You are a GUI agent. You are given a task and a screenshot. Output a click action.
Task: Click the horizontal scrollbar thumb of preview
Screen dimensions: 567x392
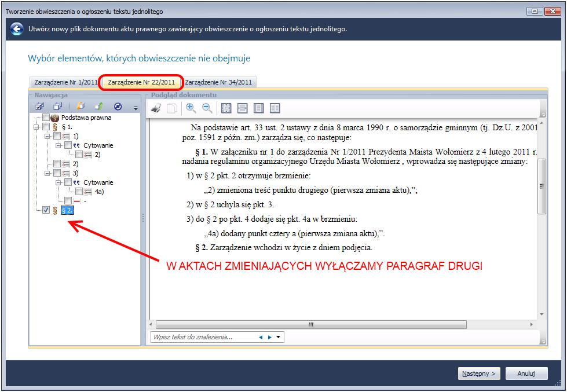point(311,325)
